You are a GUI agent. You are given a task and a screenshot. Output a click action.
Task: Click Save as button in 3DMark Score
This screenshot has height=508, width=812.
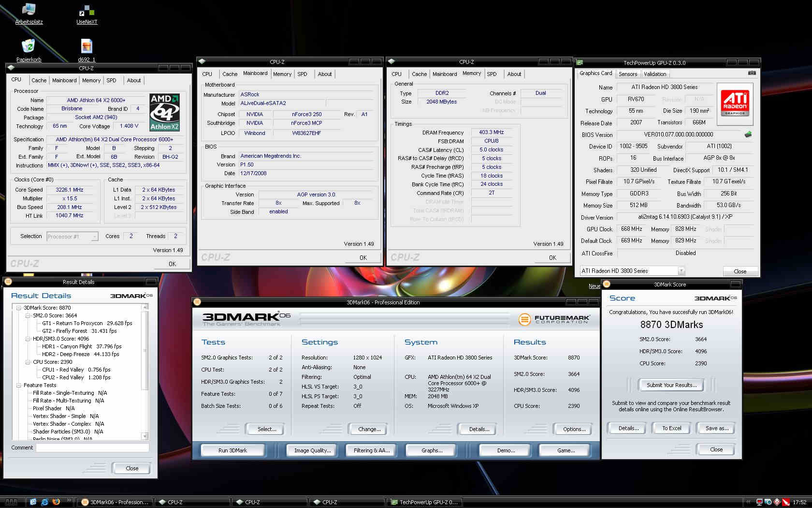[717, 428]
